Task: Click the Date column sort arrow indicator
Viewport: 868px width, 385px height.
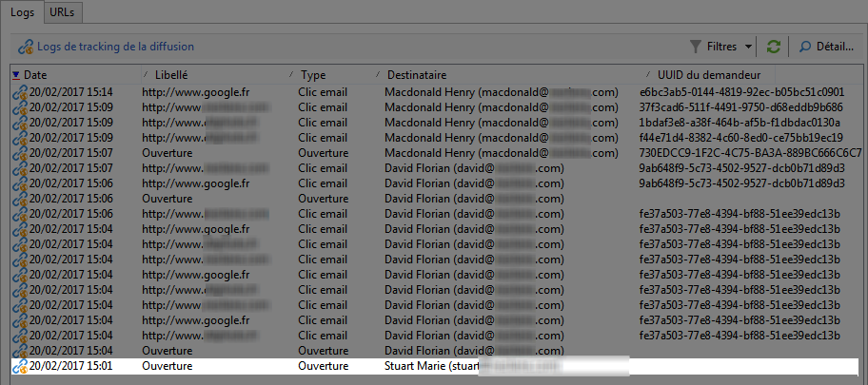Action: point(16,75)
